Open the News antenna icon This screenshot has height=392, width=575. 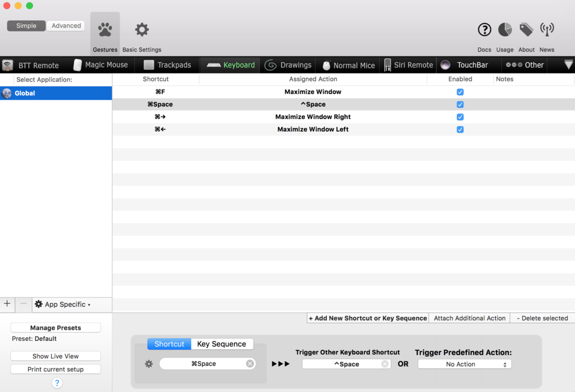[x=547, y=30]
